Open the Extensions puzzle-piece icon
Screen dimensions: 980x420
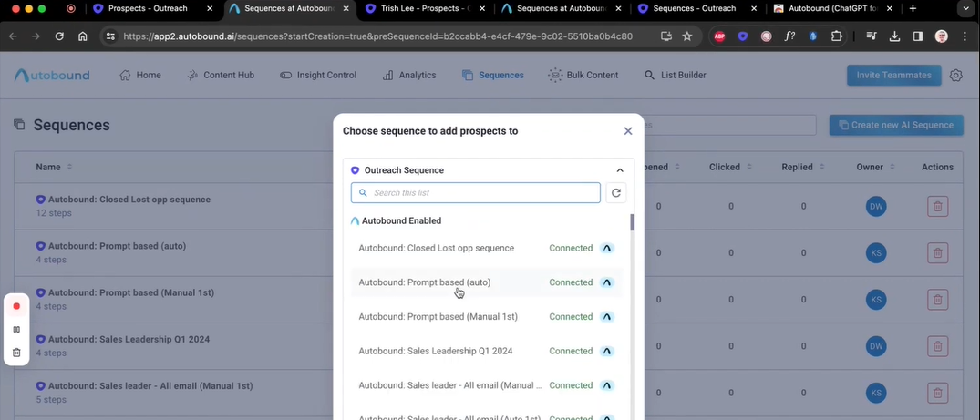[836, 36]
